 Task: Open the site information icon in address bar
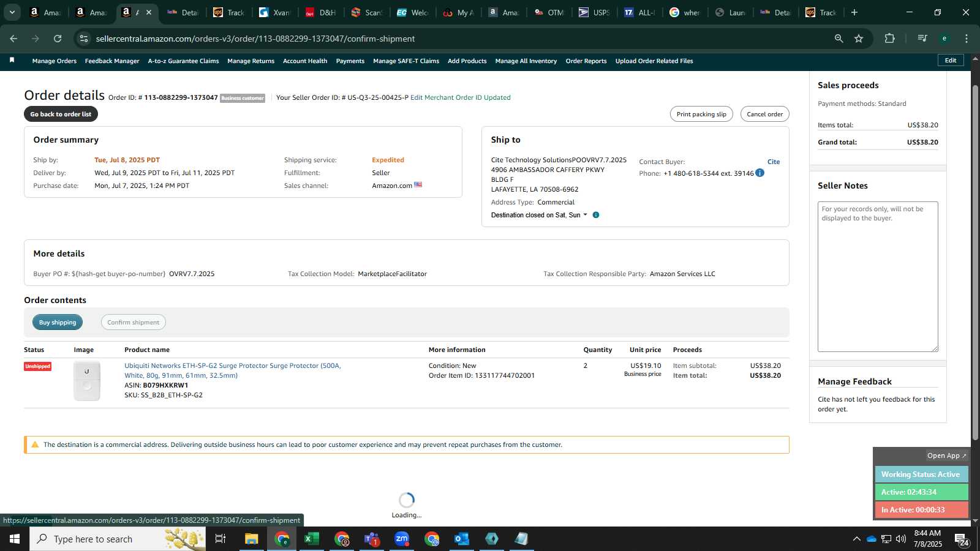tap(84, 39)
